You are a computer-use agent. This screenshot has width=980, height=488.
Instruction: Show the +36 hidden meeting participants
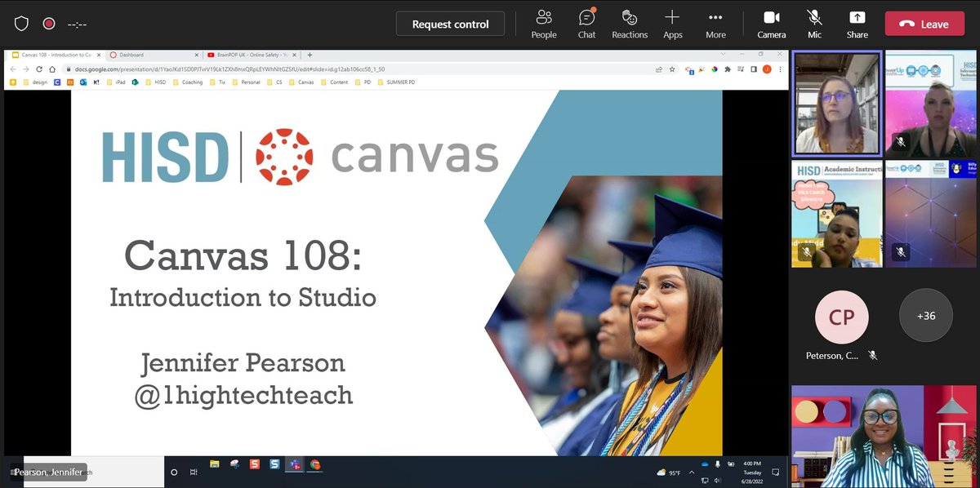tap(925, 315)
